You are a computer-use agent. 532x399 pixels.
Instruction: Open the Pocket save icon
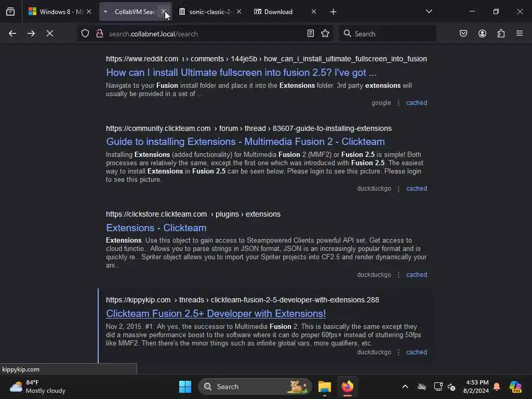pyautogui.click(x=463, y=34)
